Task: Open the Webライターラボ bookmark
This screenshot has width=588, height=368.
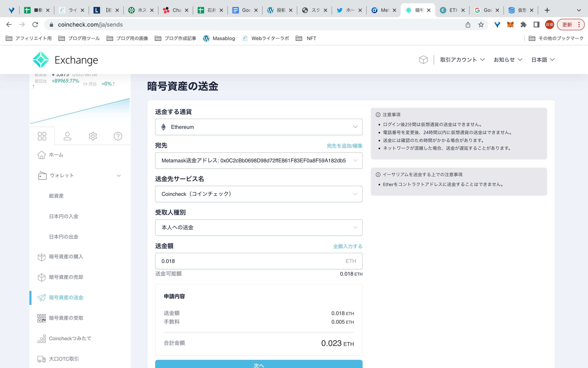Action: coord(266,38)
